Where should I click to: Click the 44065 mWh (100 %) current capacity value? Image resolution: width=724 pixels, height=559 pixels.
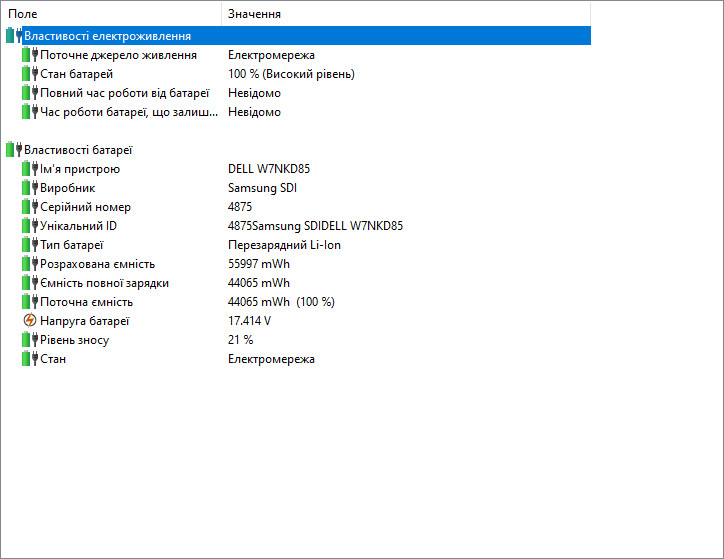(x=281, y=302)
